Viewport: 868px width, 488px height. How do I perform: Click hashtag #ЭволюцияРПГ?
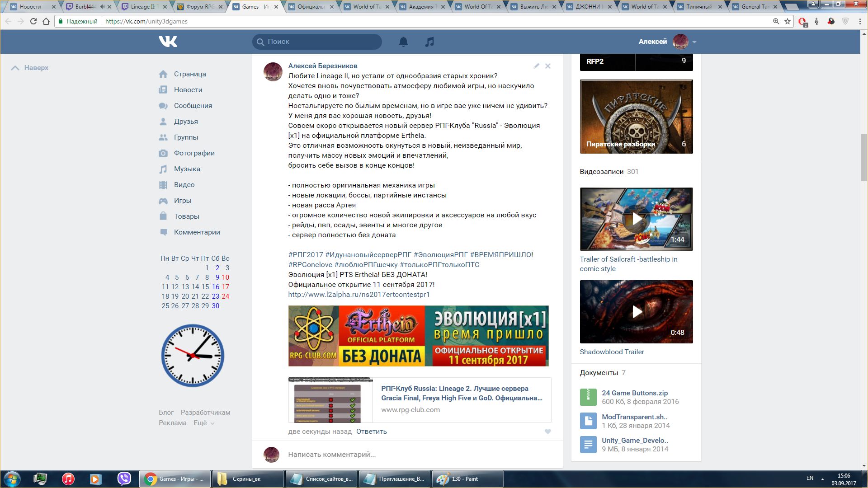click(441, 255)
